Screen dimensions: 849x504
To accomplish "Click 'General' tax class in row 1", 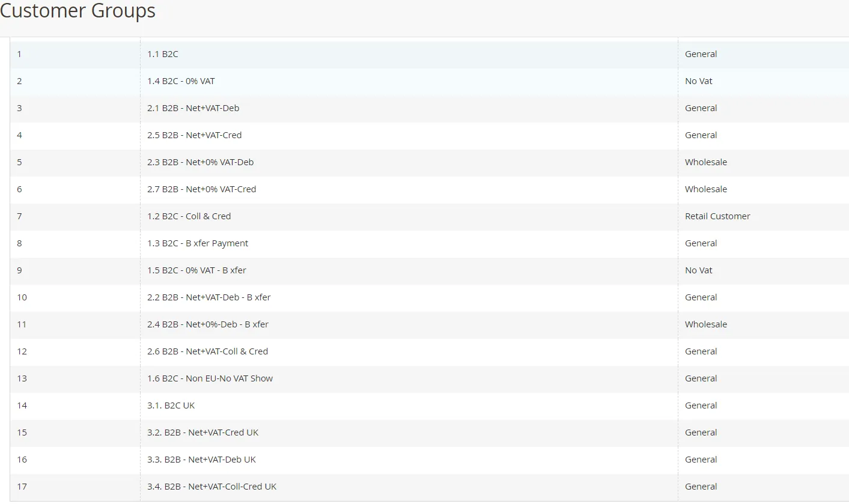I will click(x=701, y=54).
